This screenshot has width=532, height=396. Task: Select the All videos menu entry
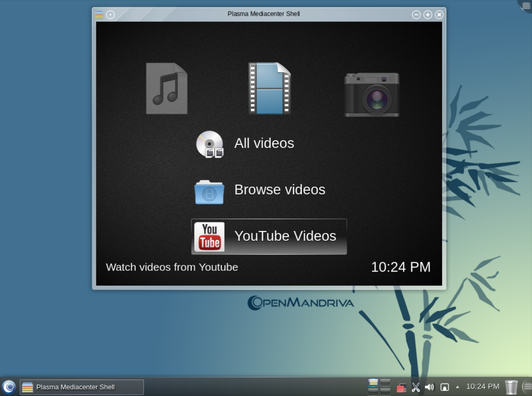pyautogui.click(x=264, y=144)
